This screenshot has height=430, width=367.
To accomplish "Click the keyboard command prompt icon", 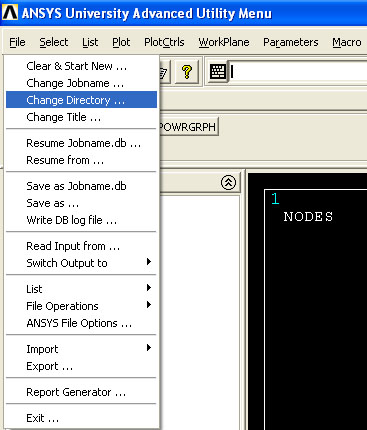I will 218,71.
